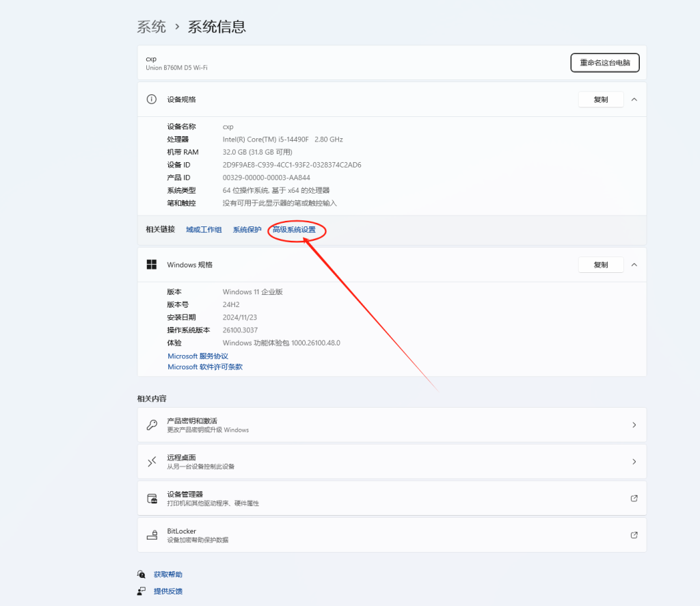700x606 pixels.
Task: Open the Microsoft 软件许可条款 link
Action: click(x=205, y=367)
